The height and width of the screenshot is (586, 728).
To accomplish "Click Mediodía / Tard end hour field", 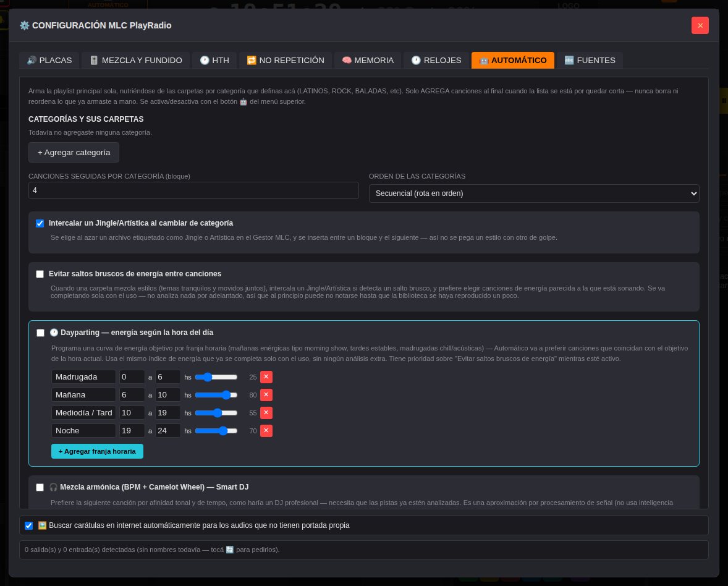I will (167, 413).
